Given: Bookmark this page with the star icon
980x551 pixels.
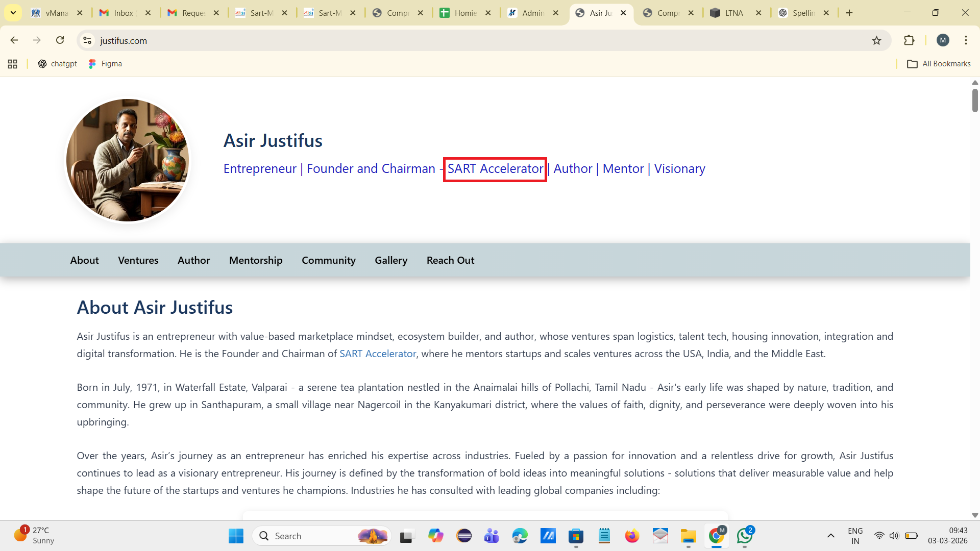Looking at the screenshot, I should click(x=876, y=40).
